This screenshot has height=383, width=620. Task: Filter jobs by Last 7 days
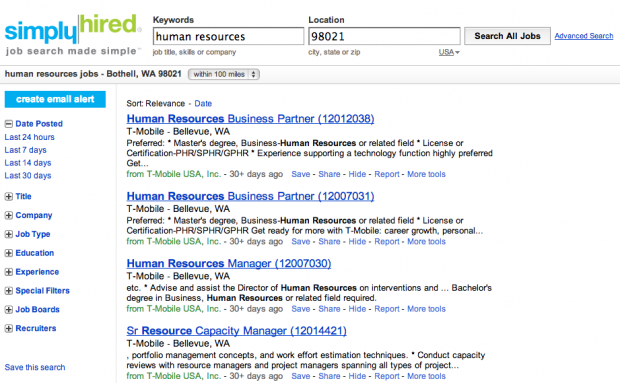[25, 150]
